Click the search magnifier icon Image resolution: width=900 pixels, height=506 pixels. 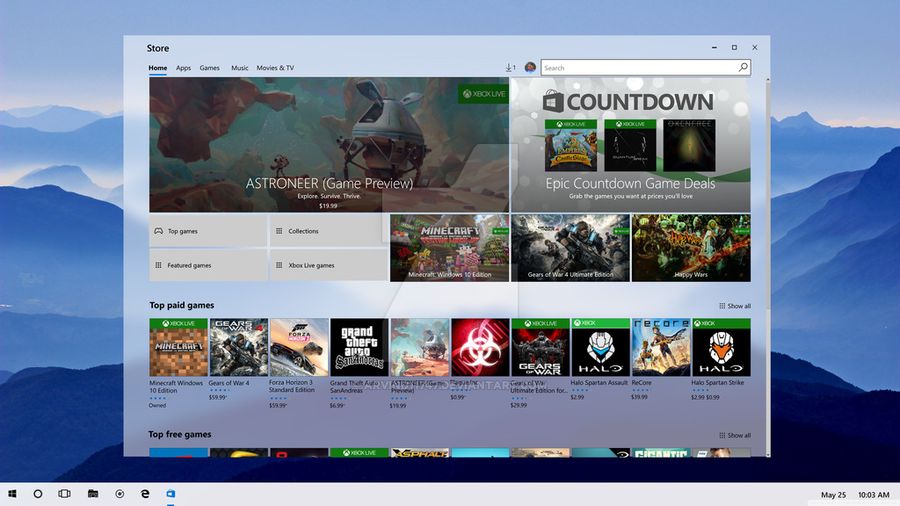tap(743, 68)
